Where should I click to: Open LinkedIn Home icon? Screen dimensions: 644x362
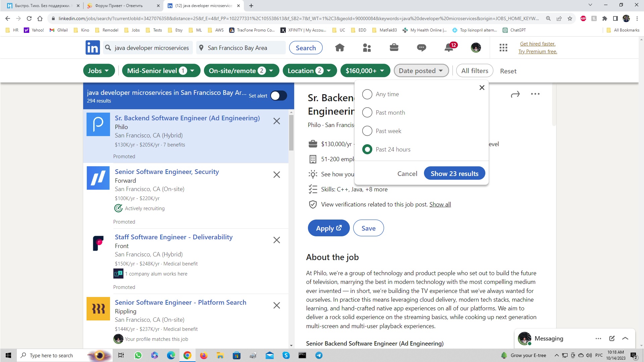[339, 48]
